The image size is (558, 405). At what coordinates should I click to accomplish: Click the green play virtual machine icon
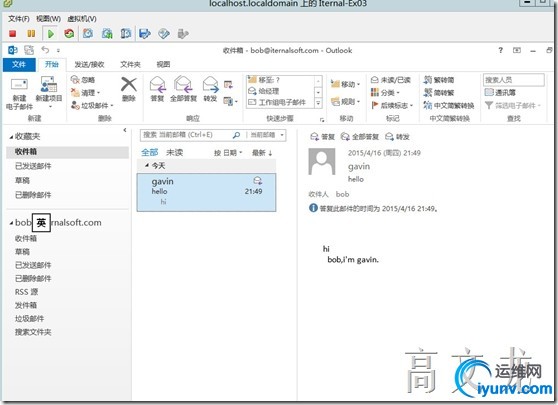tap(51, 34)
